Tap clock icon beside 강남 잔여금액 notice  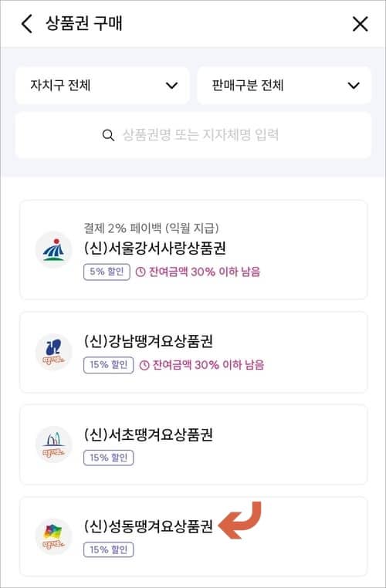coord(144,365)
